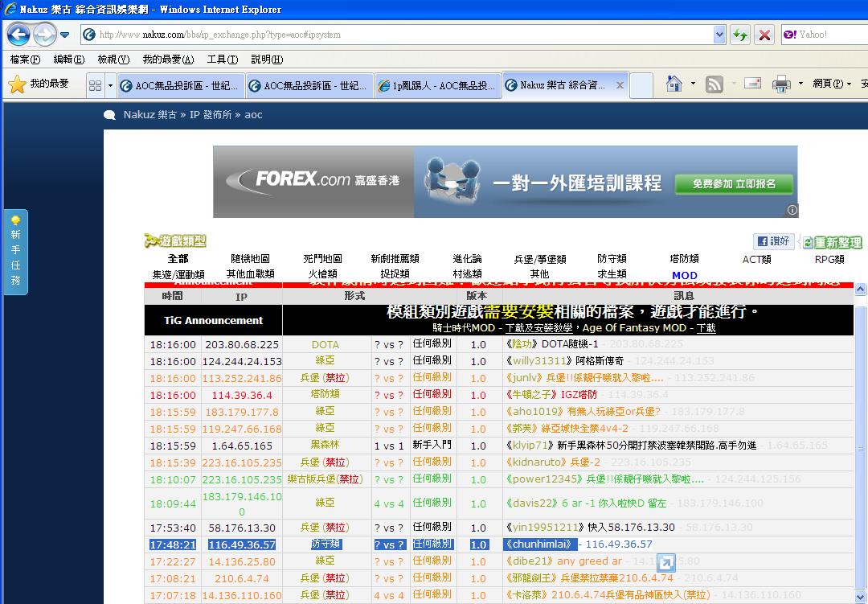Click the Read Mail envelope icon
This screenshot has height=604, width=868.
752,84
